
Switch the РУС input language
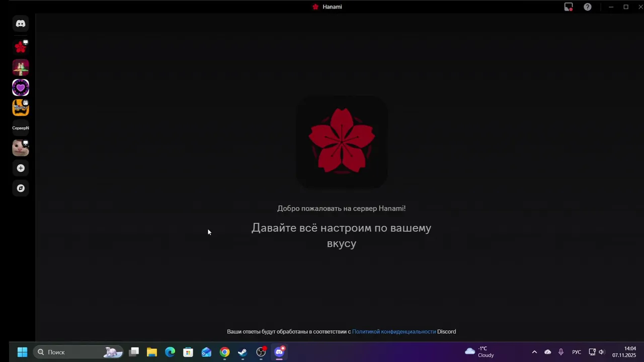pyautogui.click(x=577, y=352)
